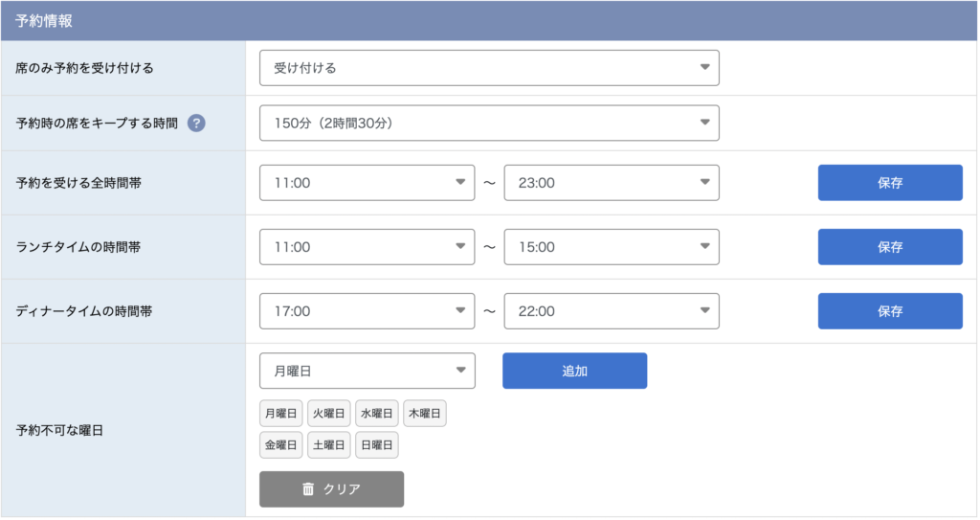
Task: Expand the ランチタイム start time dropdown
Action: (367, 247)
